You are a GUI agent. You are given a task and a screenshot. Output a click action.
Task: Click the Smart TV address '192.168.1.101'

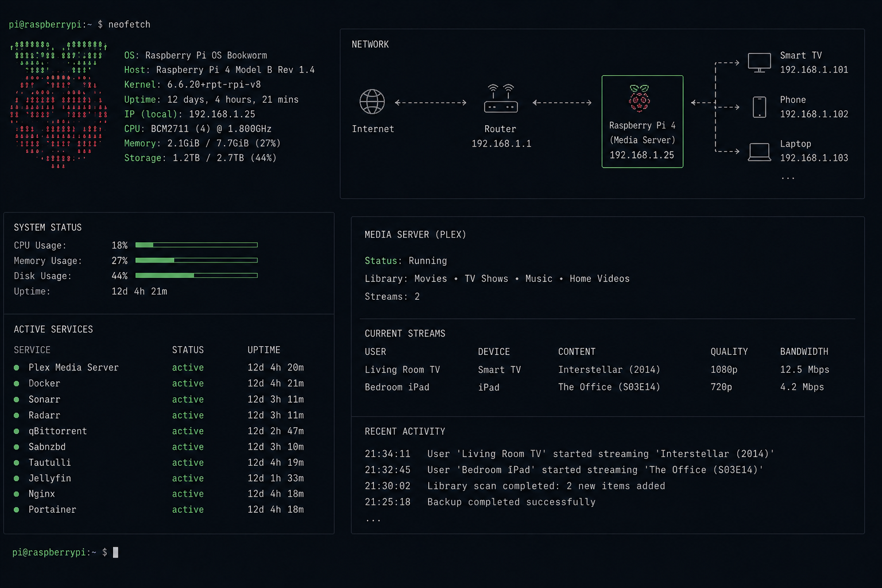pyautogui.click(x=814, y=70)
